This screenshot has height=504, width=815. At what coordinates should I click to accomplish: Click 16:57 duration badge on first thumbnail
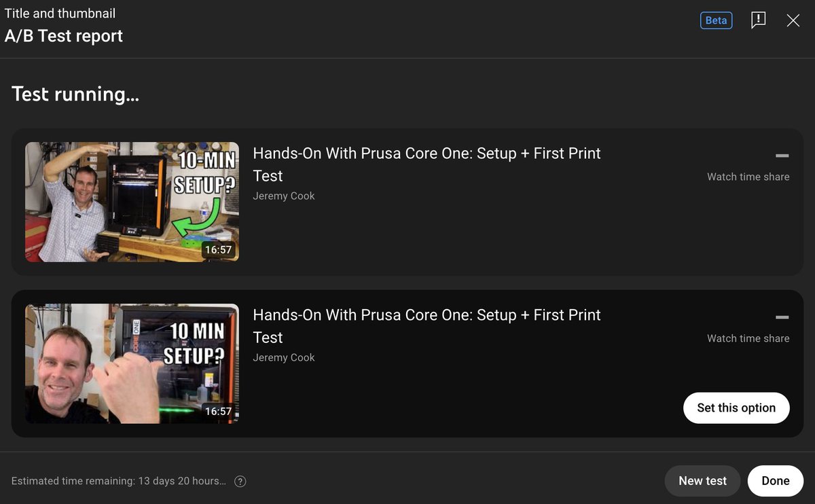click(x=218, y=249)
